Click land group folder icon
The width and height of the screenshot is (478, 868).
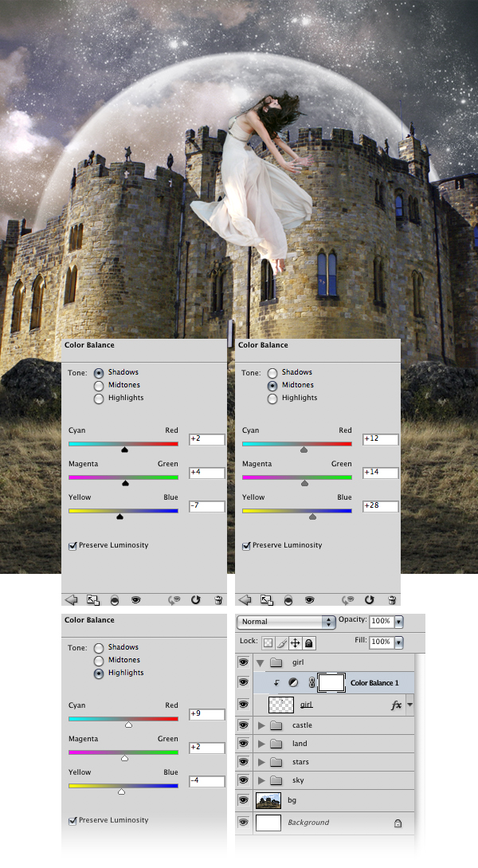coord(276,744)
